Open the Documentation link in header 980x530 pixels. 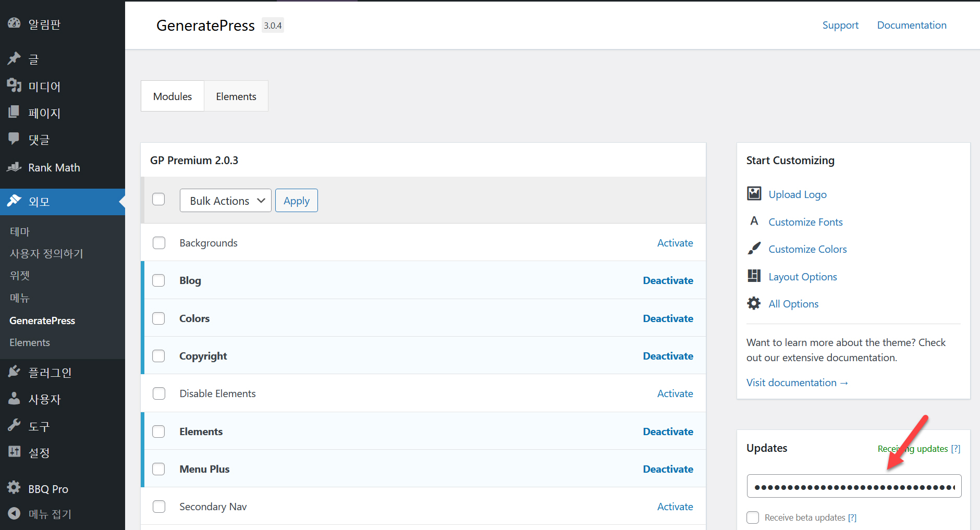912,25
